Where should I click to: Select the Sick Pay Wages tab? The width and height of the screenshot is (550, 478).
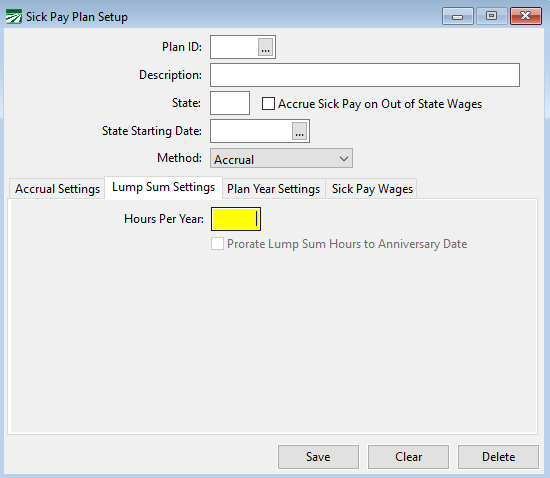(x=372, y=189)
